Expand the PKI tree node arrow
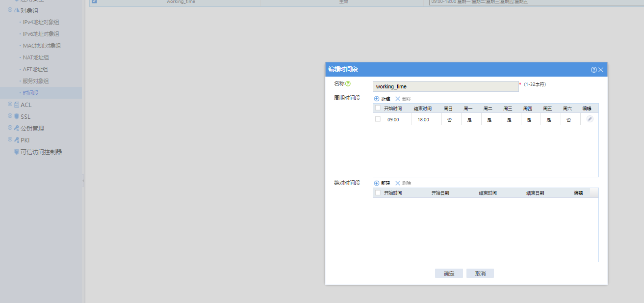The height and width of the screenshot is (303, 644). click(x=10, y=139)
